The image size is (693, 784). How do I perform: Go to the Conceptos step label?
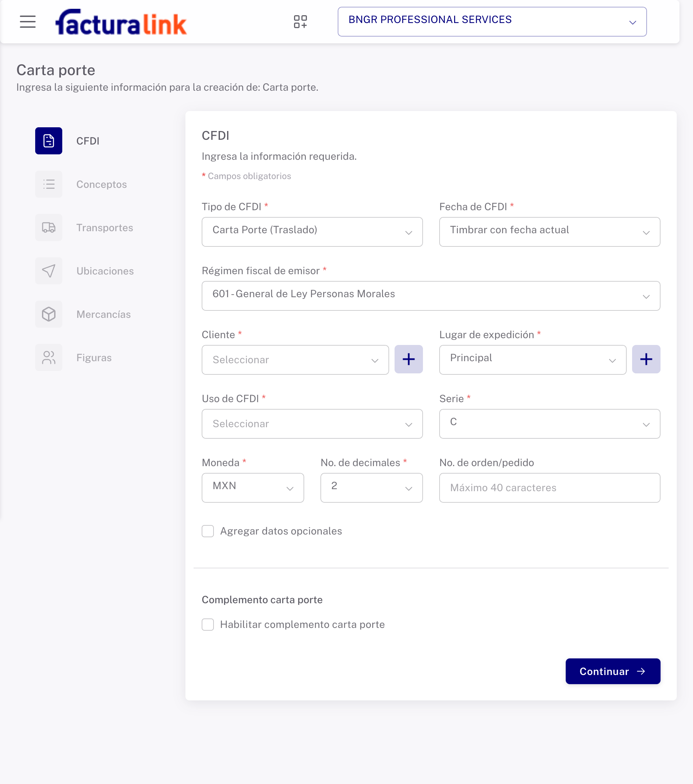coord(101,184)
